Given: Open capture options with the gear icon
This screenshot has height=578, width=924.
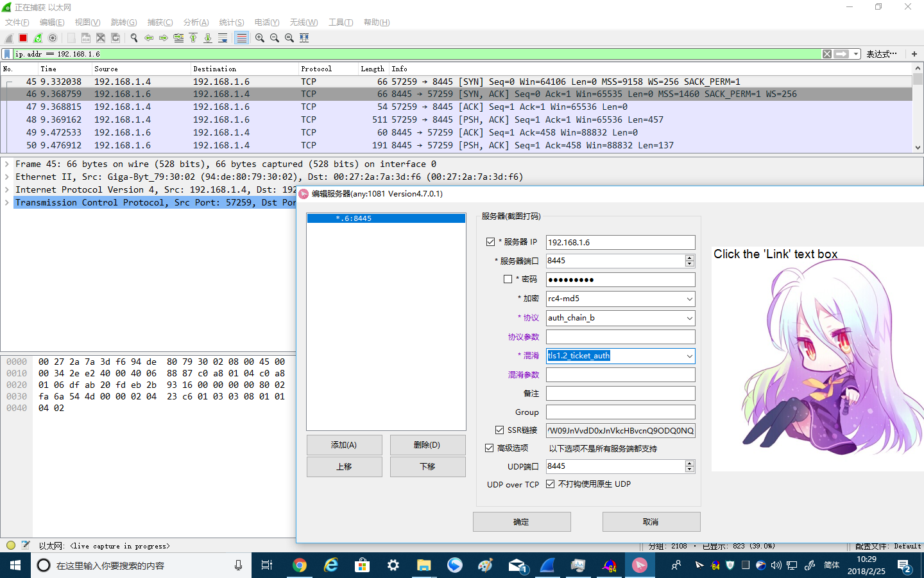Looking at the screenshot, I should click(x=52, y=37).
